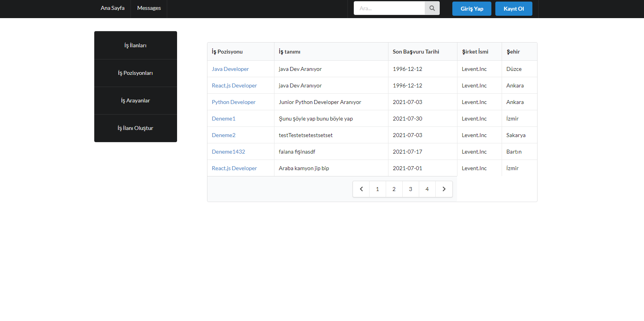Go to page 4 in pagination

tap(427, 189)
